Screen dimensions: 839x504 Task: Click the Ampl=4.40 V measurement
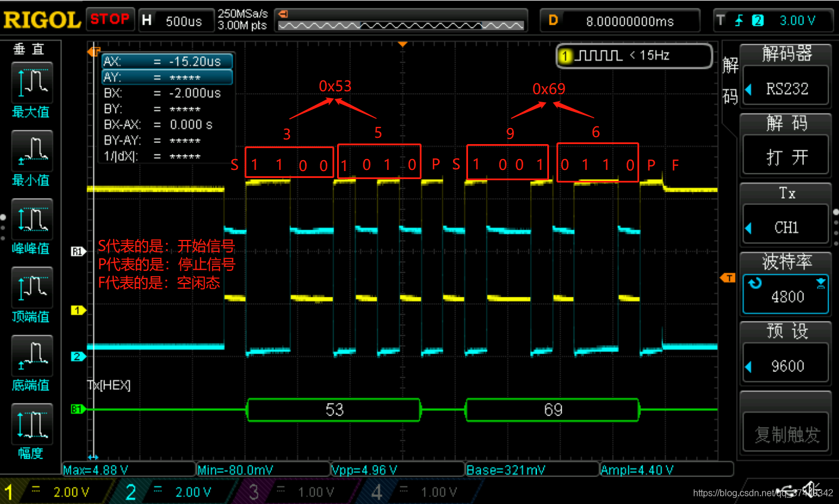666,470
